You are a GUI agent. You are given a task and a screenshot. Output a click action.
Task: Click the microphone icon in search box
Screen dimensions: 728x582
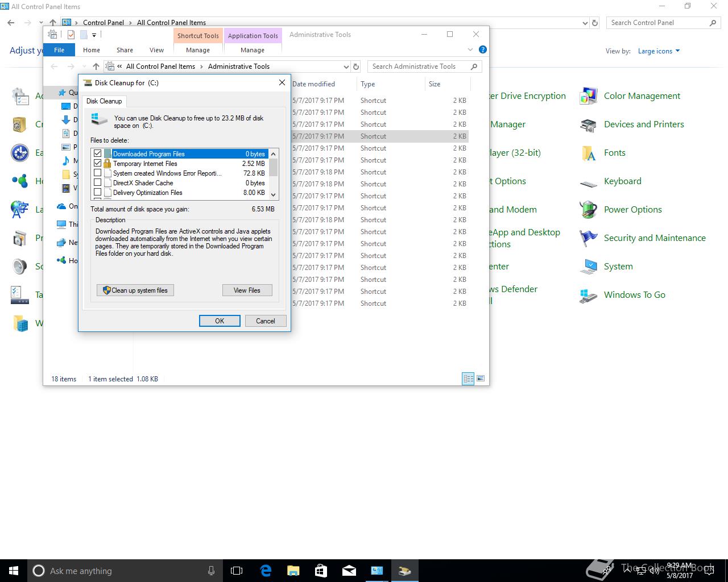pos(212,571)
